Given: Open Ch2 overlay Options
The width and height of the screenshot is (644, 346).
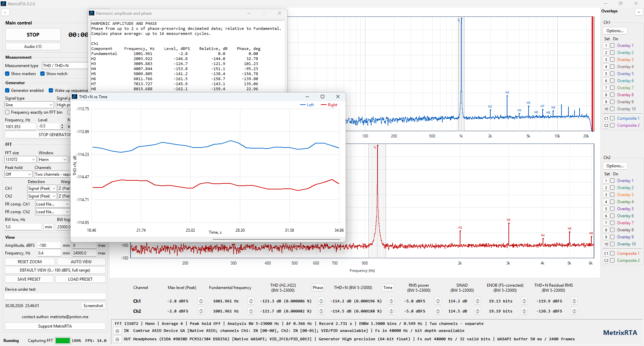Looking at the screenshot, I should 615,166.
